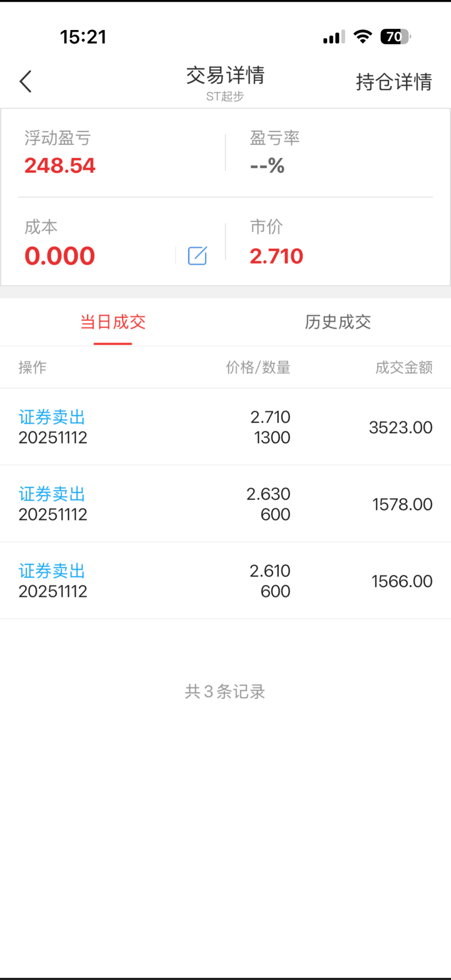Open 持仓详情 position details

(x=393, y=82)
